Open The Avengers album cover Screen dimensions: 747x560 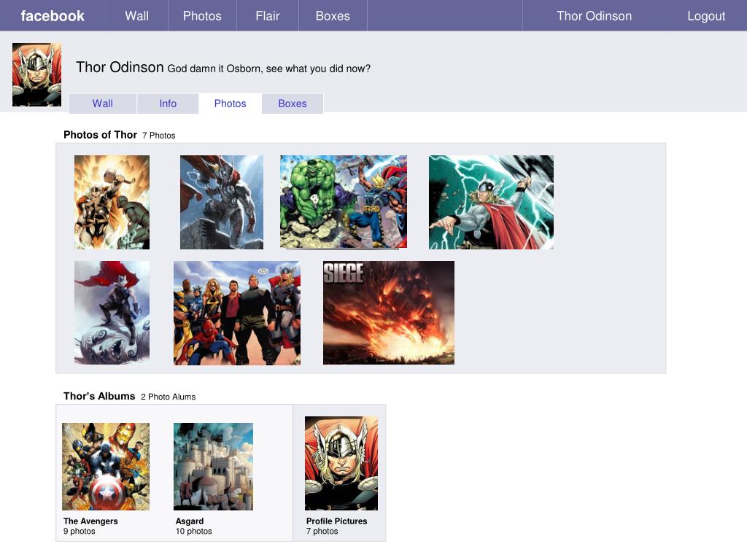point(106,467)
